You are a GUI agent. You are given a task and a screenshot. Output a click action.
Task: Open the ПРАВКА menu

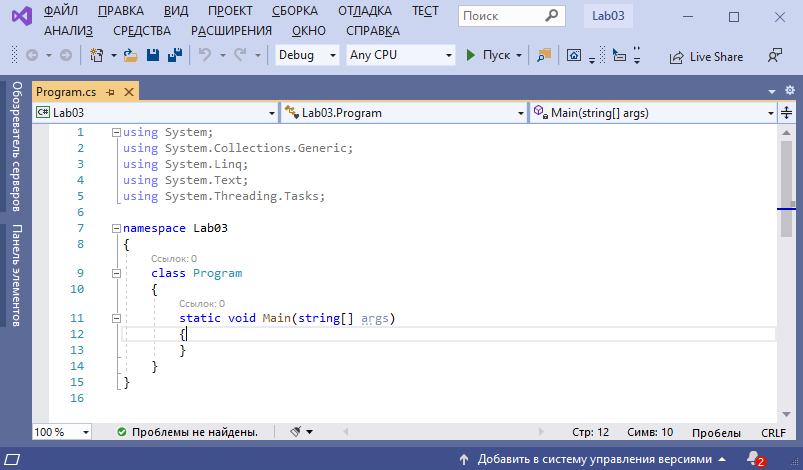click(121, 11)
